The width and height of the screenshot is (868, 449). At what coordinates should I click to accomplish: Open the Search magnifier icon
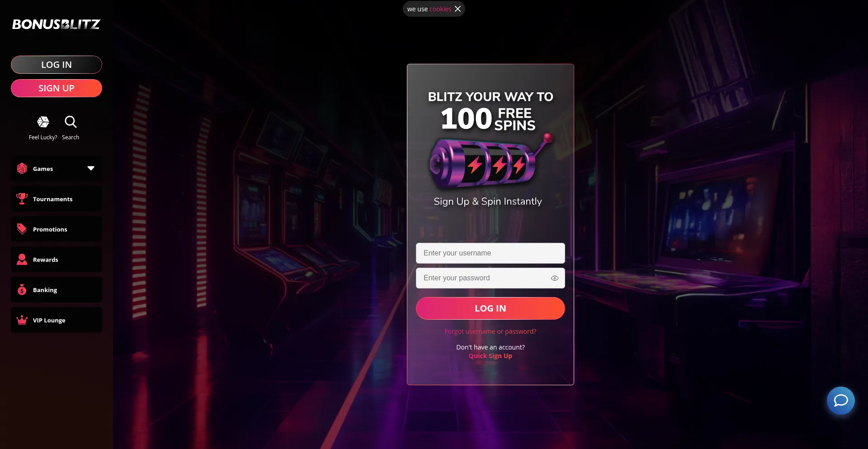(71, 122)
